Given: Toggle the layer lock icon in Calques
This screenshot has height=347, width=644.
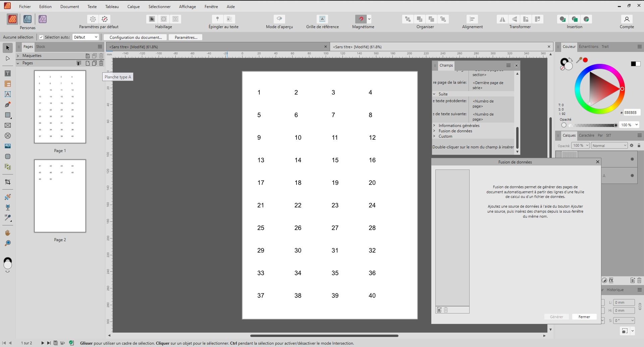Looking at the screenshot, I should tap(639, 145).
